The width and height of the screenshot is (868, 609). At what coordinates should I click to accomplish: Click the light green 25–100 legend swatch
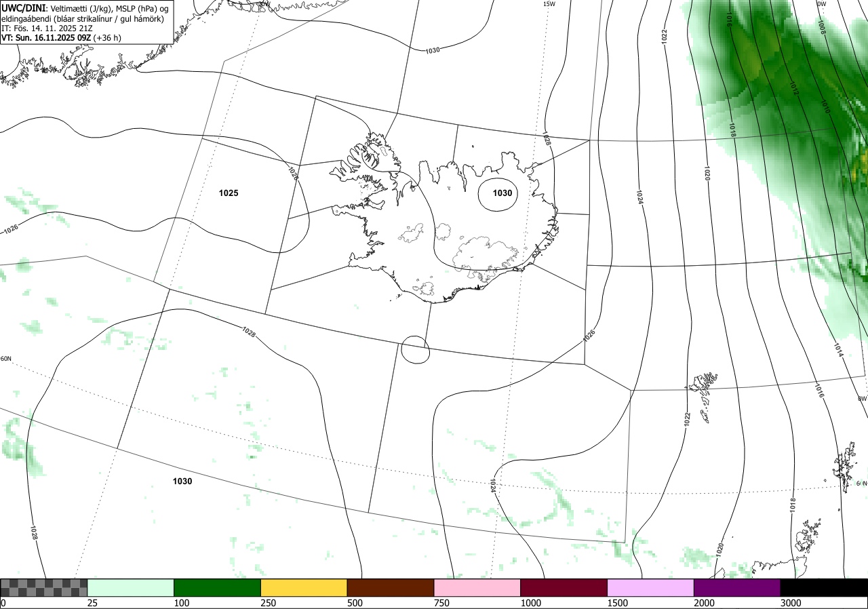131,587
